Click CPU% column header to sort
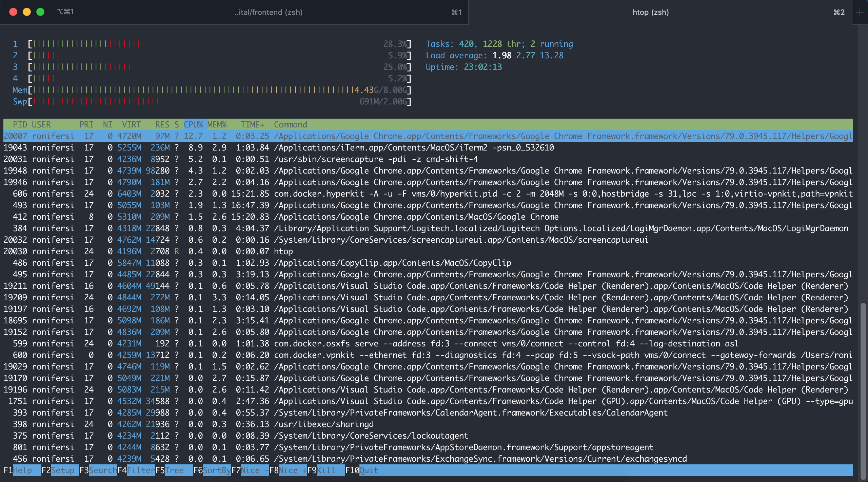This screenshot has height=482, width=868. pyautogui.click(x=192, y=124)
